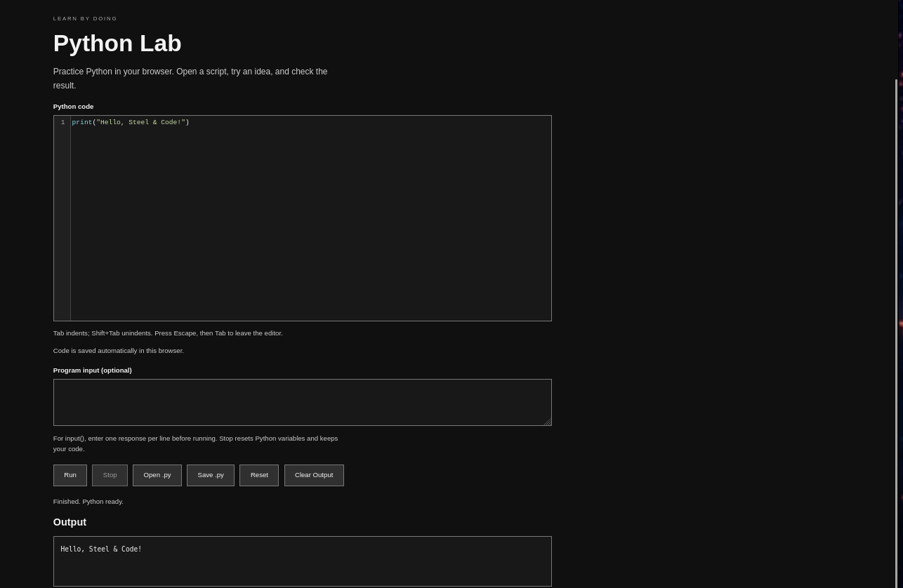The height and width of the screenshot is (588, 903).
Task: Click the Tab indents hint text
Action: (168, 333)
